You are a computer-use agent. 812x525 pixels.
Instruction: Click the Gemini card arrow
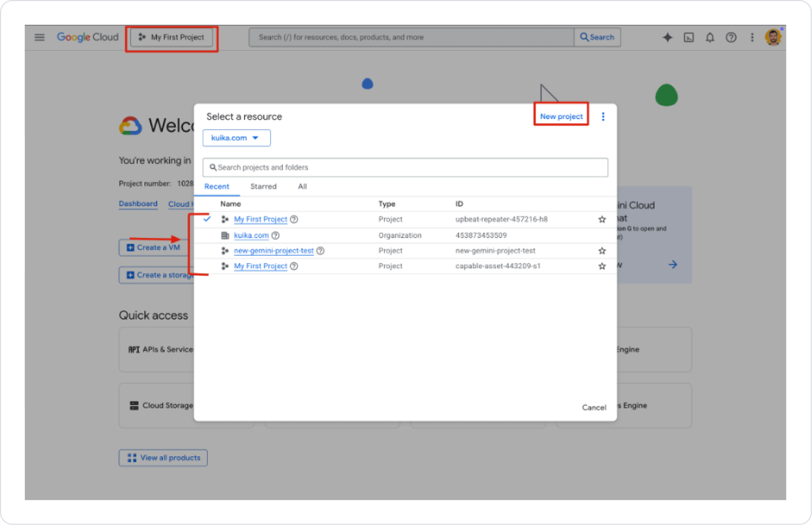[673, 265]
